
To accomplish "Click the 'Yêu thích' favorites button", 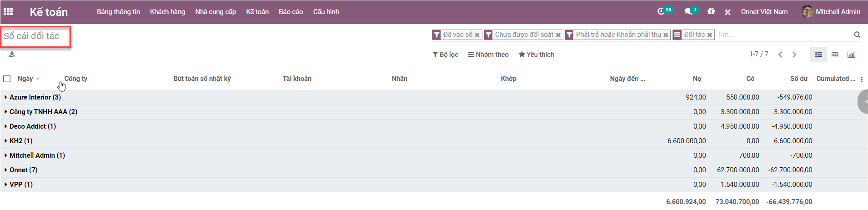I will [x=537, y=55].
